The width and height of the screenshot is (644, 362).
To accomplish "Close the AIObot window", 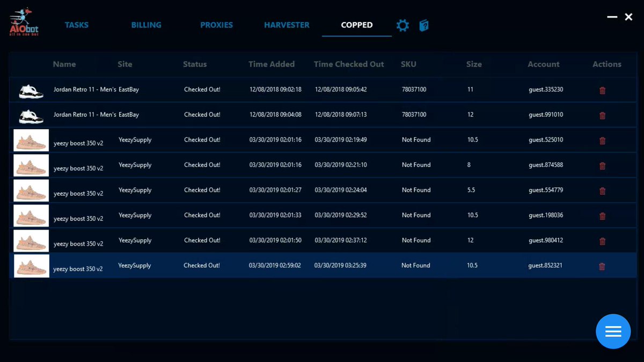I will (628, 17).
